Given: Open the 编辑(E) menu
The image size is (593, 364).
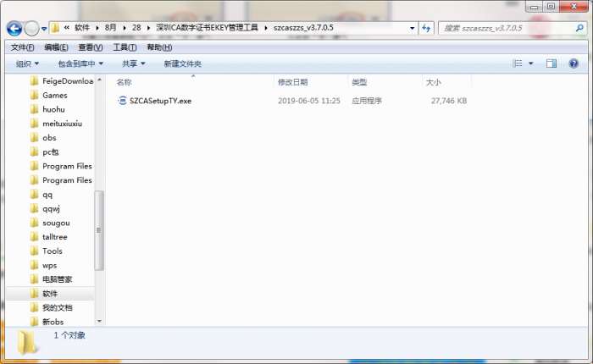Looking at the screenshot, I should pos(56,47).
